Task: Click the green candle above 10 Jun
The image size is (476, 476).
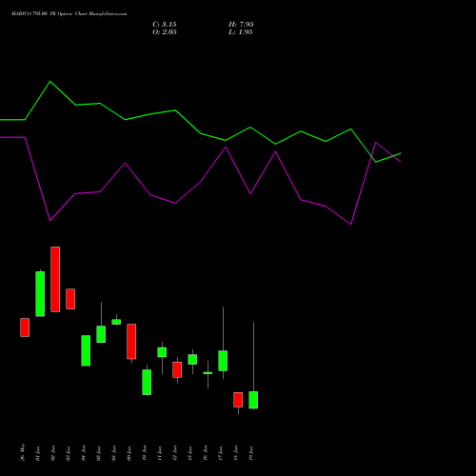Action: [147, 382]
